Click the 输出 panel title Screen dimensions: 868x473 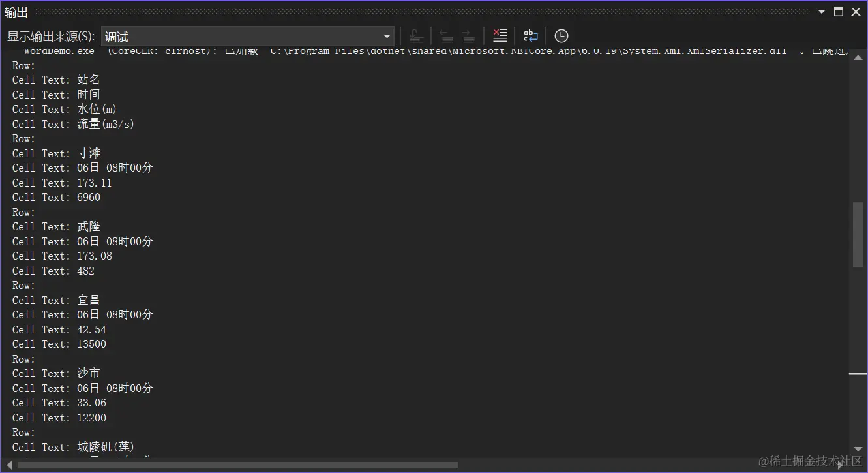pyautogui.click(x=16, y=12)
